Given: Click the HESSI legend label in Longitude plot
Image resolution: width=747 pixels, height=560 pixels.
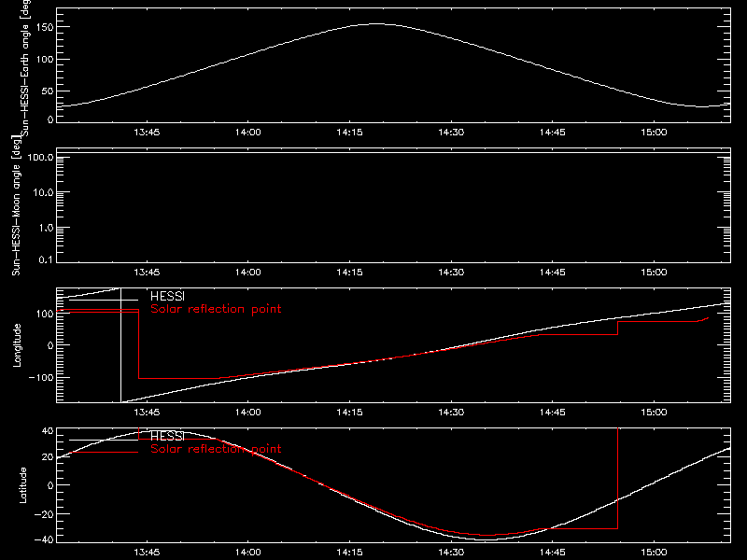Looking at the screenshot, I should coord(167,296).
